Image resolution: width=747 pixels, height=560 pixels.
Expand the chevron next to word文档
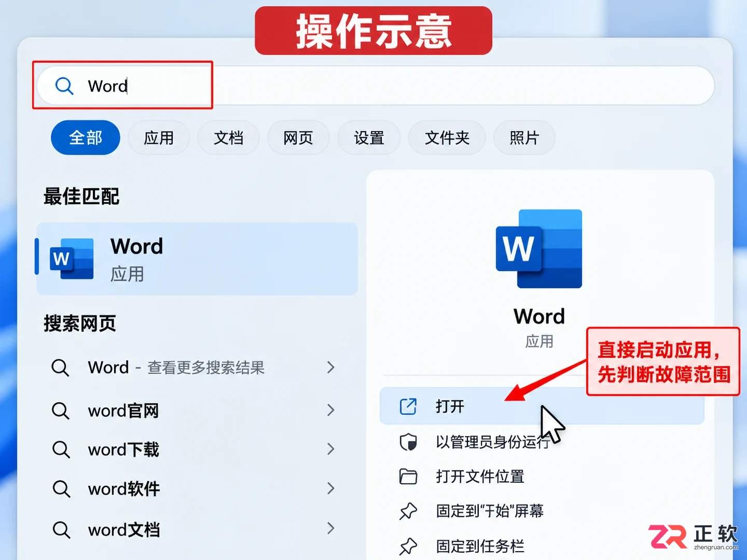click(331, 528)
